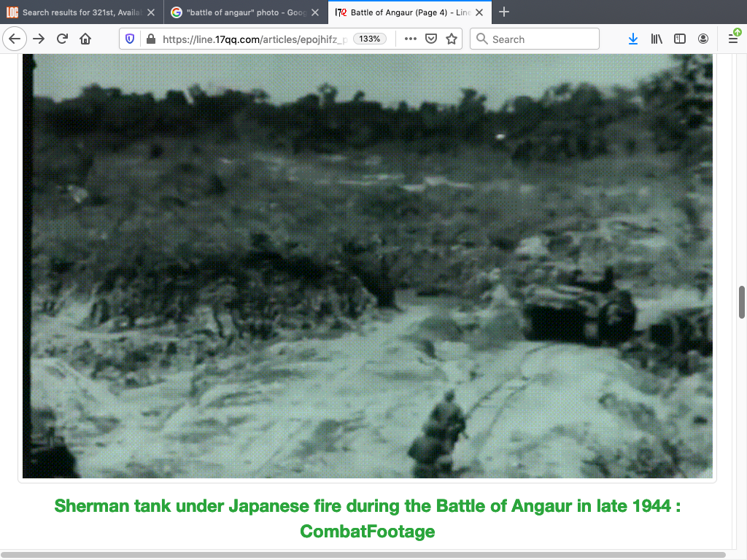Image resolution: width=747 pixels, height=560 pixels.
Task: Open the tracking protection shield icon
Action: pyautogui.click(x=131, y=39)
